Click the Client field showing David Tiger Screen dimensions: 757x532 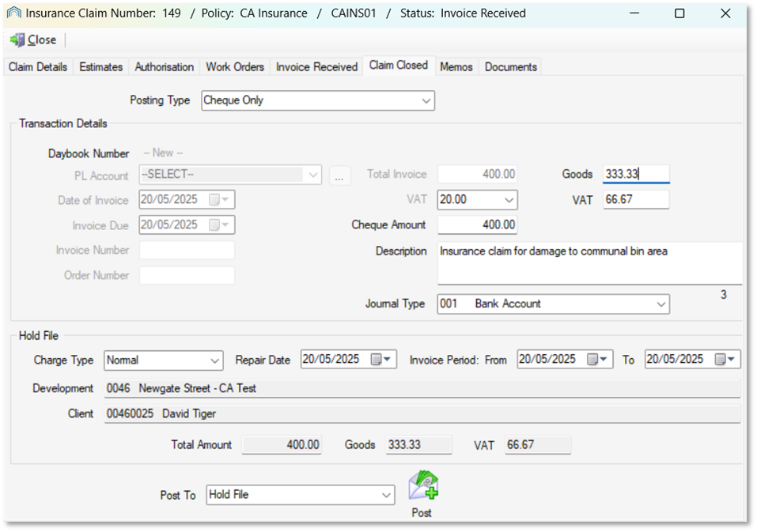[422, 414]
